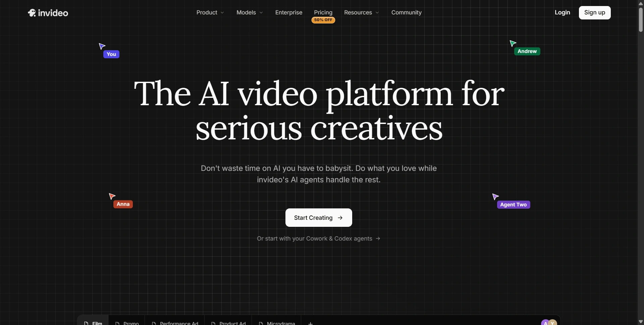
Task: Go to the Pricing page
Action: click(323, 12)
